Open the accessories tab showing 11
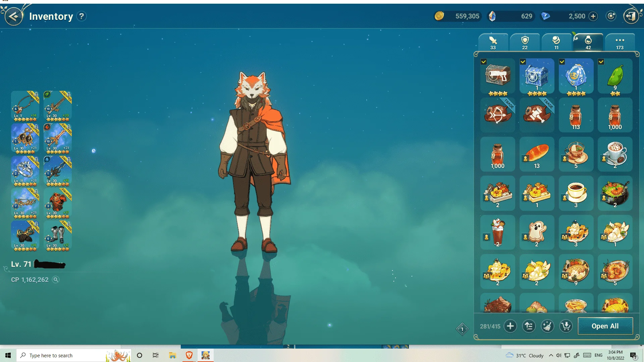 556,43
